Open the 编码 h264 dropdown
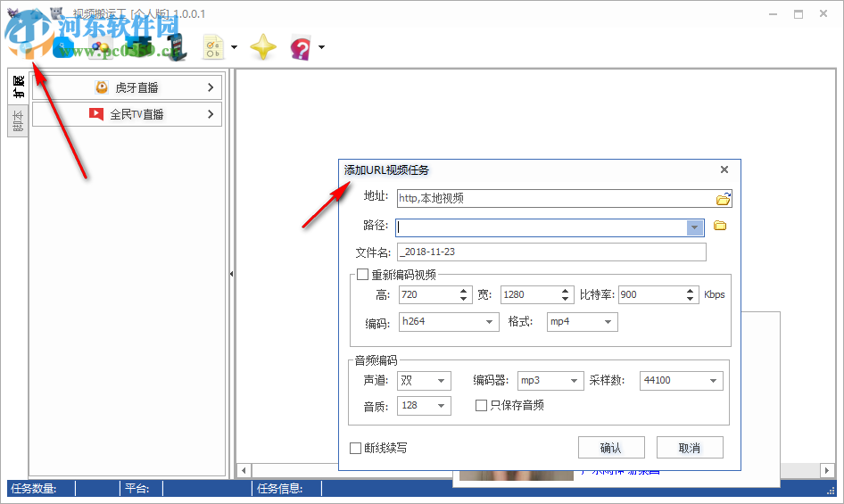Screen dimensions: 844x504 [x=489, y=322]
